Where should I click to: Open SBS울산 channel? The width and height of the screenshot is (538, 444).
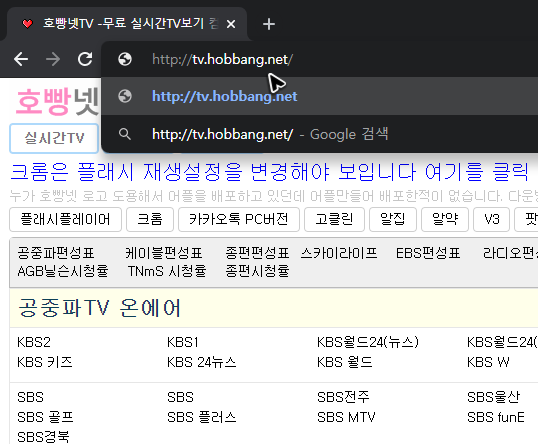[x=493, y=397]
